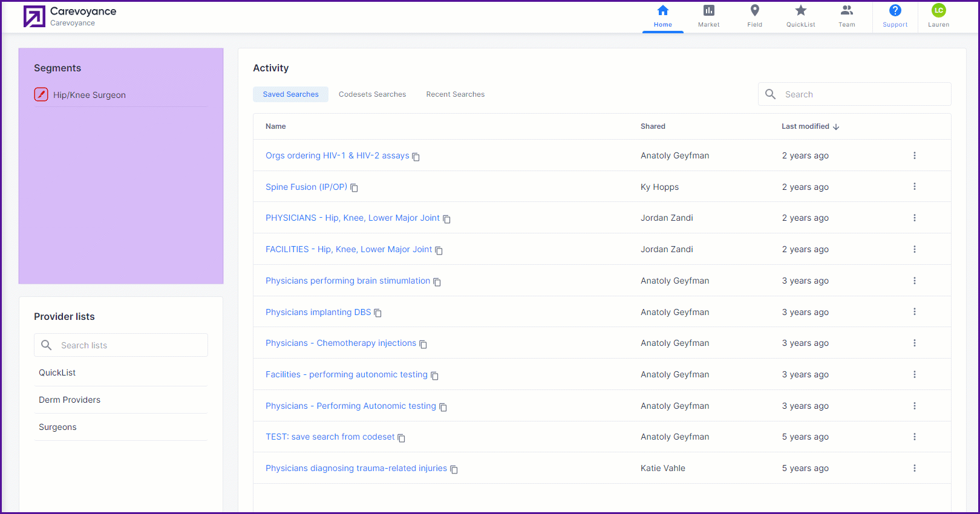Open PHYSICIANS - Hip, Knee, Lower Major Joint
Image resolution: width=980 pixels, height=514 pixels.
(x=353, y=218)
